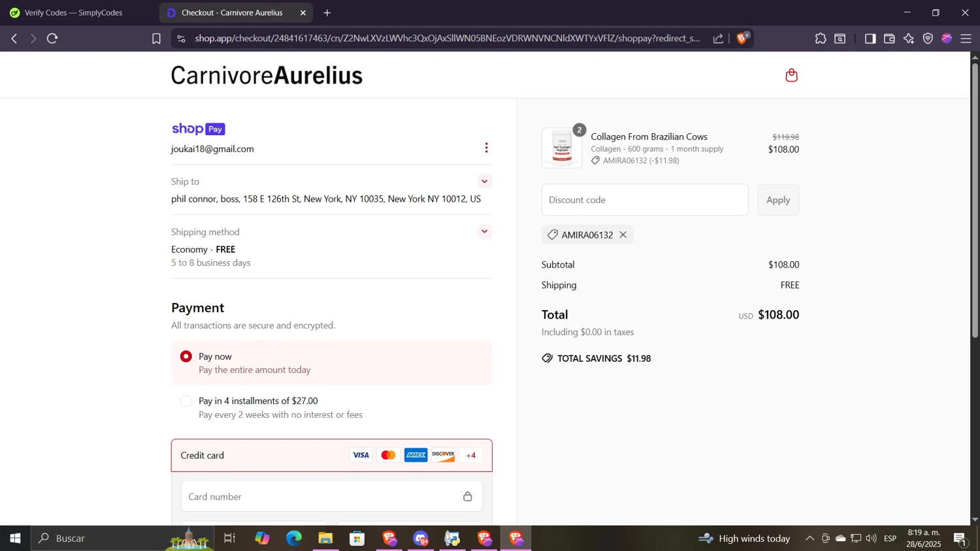Screen dimensions: 980x551
Task: Apply the discount code
Action: pyautogui.click(x=778, y=200)
